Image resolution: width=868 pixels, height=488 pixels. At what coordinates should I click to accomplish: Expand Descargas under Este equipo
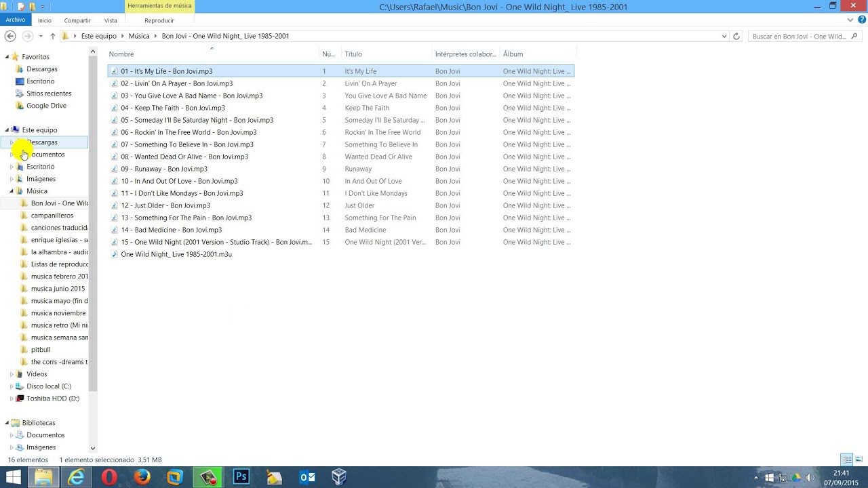click(12, 142)
